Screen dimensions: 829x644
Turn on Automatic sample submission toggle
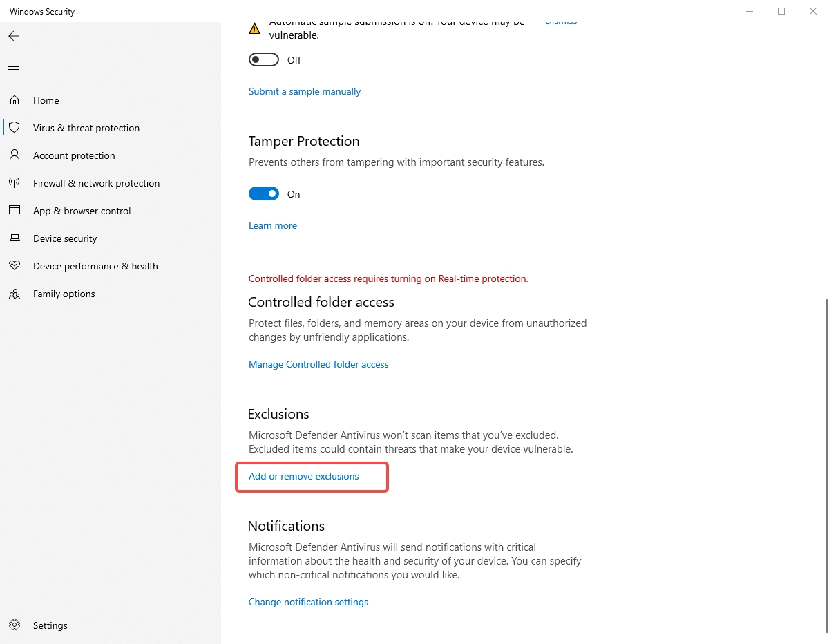pos(263,60)
